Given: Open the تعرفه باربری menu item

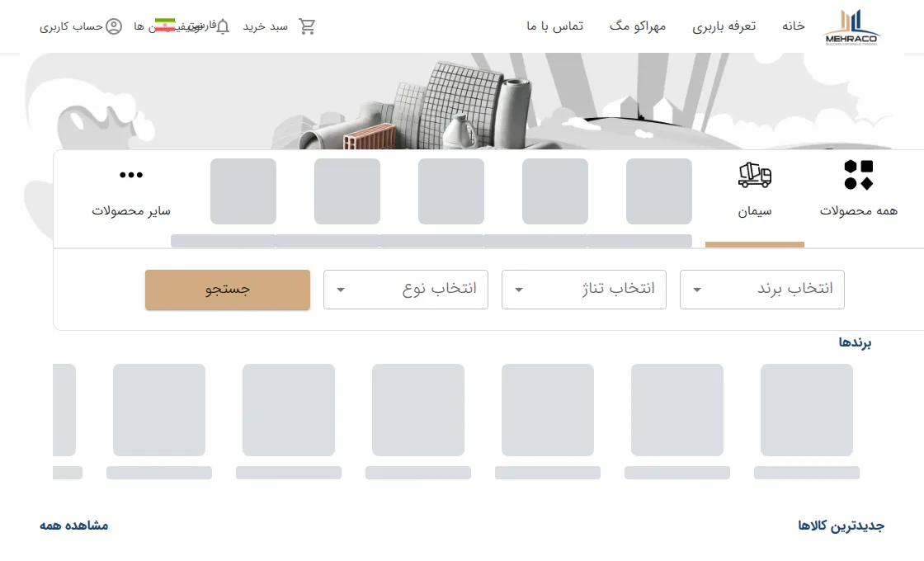Looking at the screenshot, I should [724, 26].
